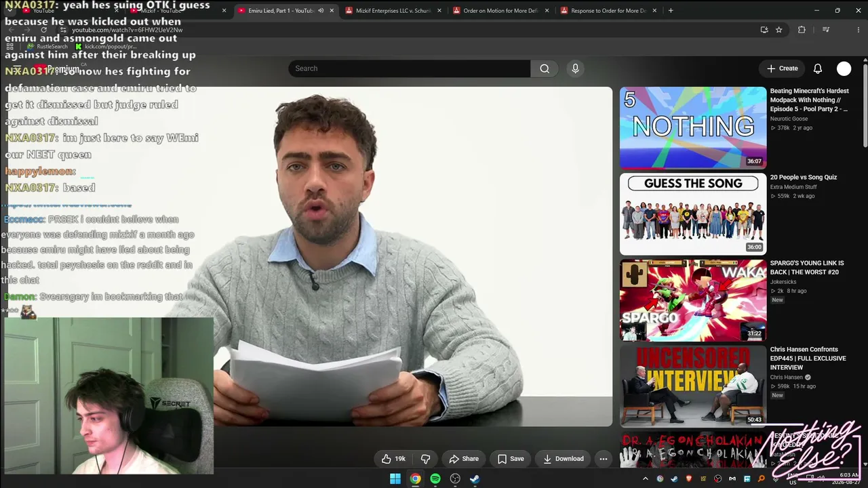Viewport: 868px width, 488px height.
Task: Focus the YouTube search field
Action: [410, 68]
